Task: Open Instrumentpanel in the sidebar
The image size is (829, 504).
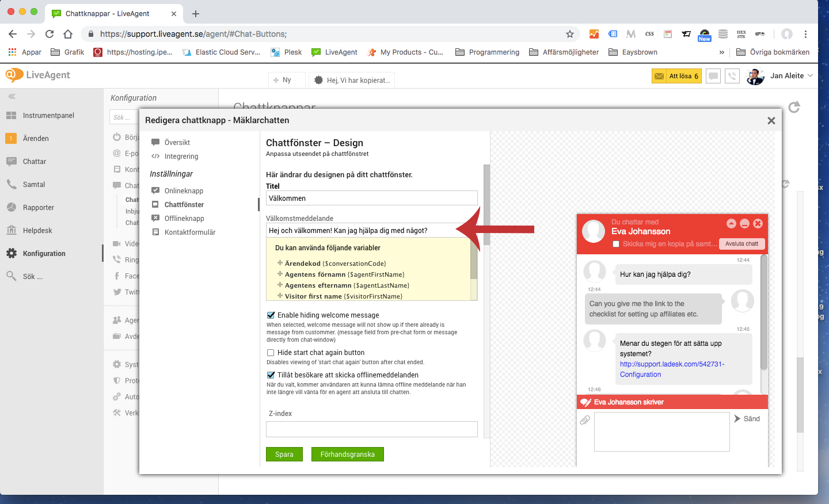Action: (48, 116)
